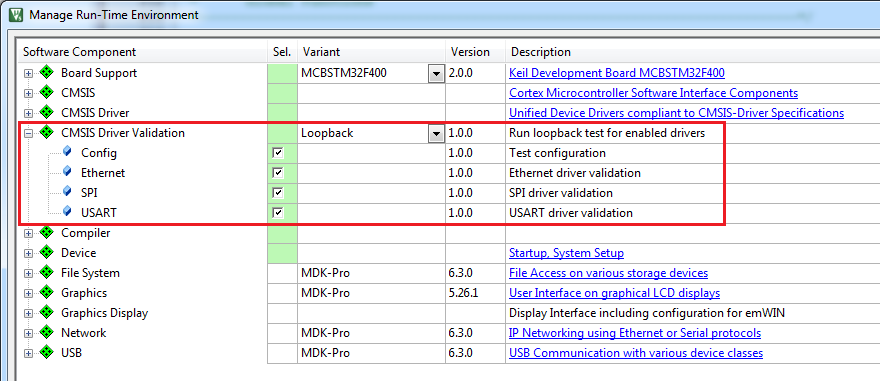Uncheck the Ethernet driver validation checkbox

[x=277, y=173]
